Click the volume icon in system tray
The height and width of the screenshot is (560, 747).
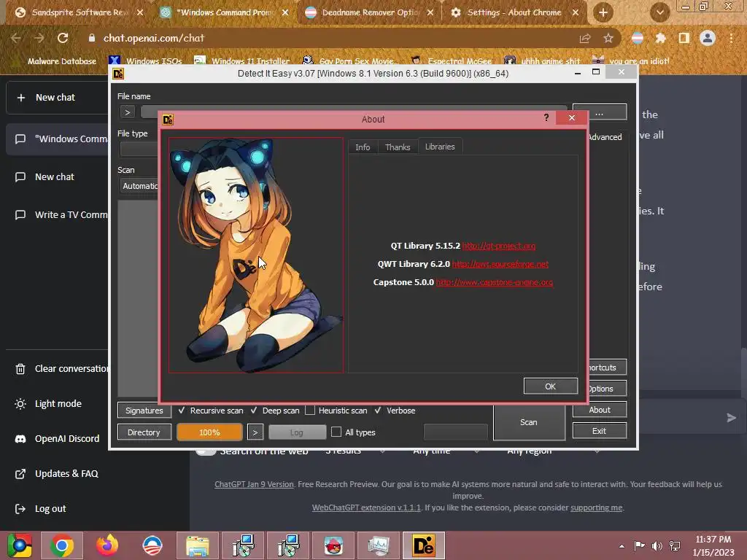pos(657,545)
